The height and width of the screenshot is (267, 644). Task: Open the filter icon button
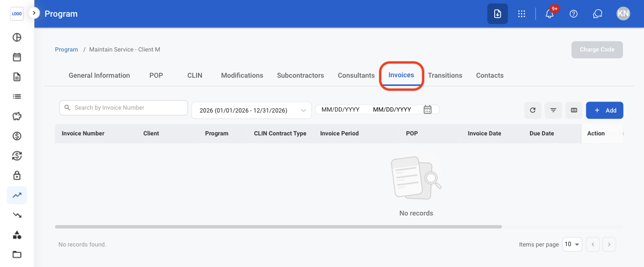tap(553, 110)
